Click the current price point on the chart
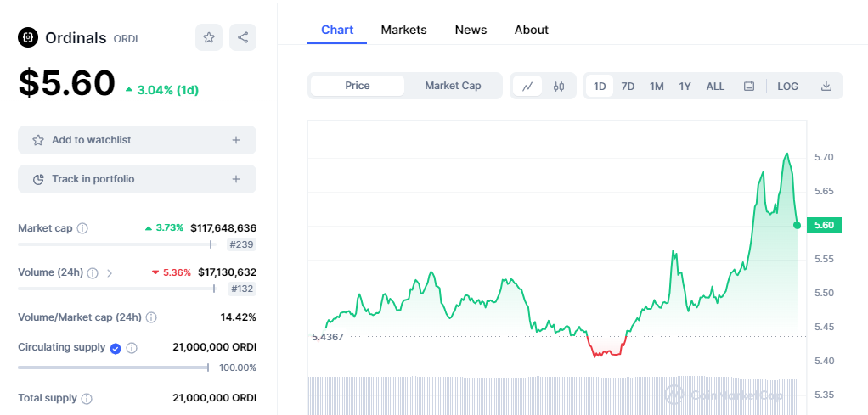 pyautogui.click(x=798, y=225)
